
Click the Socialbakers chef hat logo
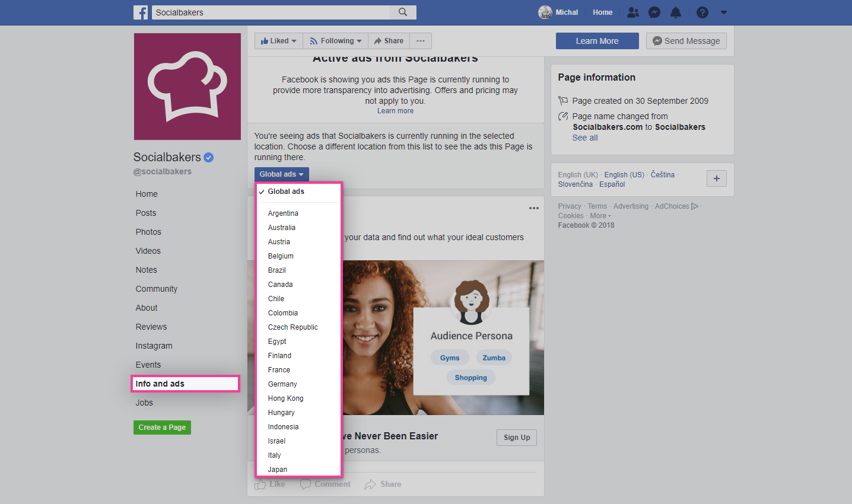(187, 87)
